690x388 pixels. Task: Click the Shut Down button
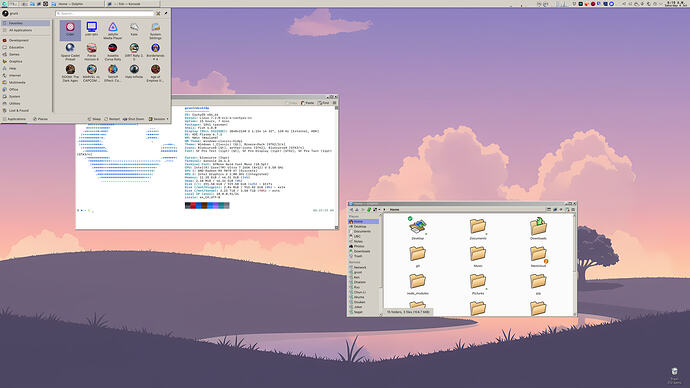tap(133, 119)
